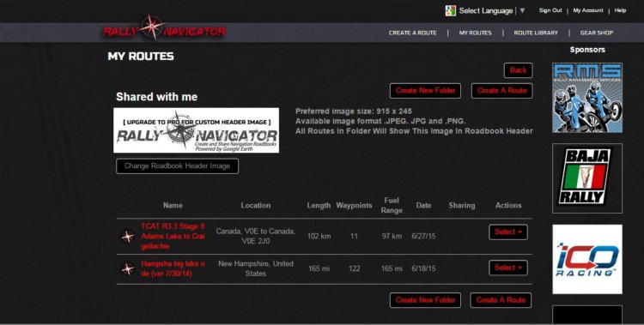Screen dimensions: 644x325
Task: Click top Create New Folder button
Action: click(x=426, y=91)
